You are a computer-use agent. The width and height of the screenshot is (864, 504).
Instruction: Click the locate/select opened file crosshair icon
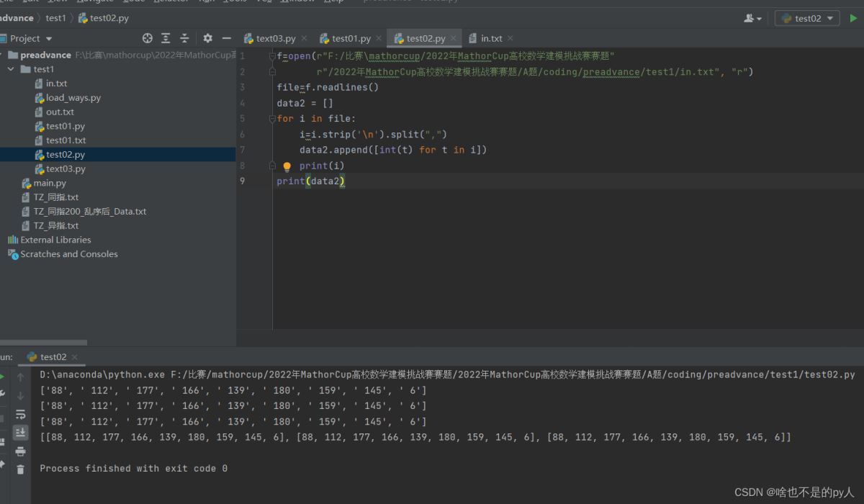148,38
